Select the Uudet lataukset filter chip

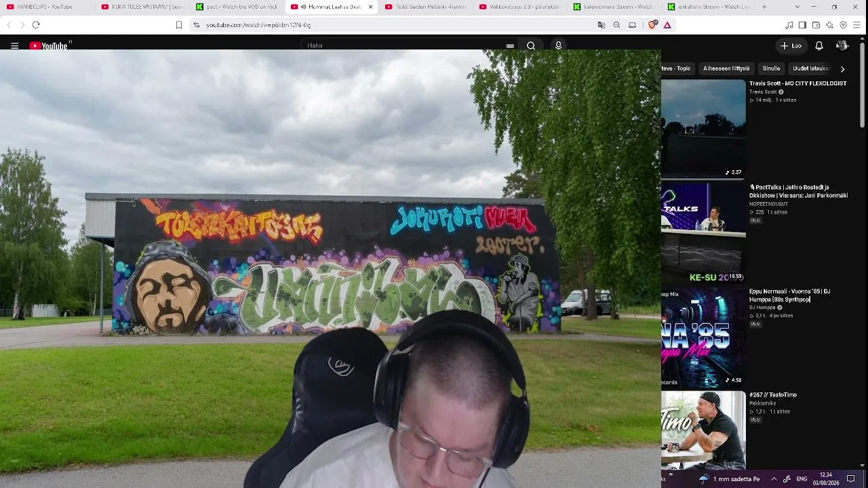point(810,68)
